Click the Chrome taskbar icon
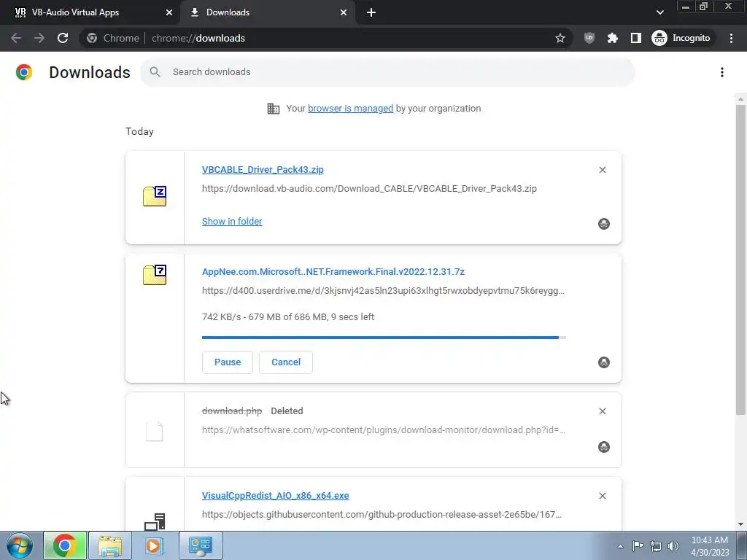Image resolution: width=747 pixels, height=560 pixels. (65, 545)
